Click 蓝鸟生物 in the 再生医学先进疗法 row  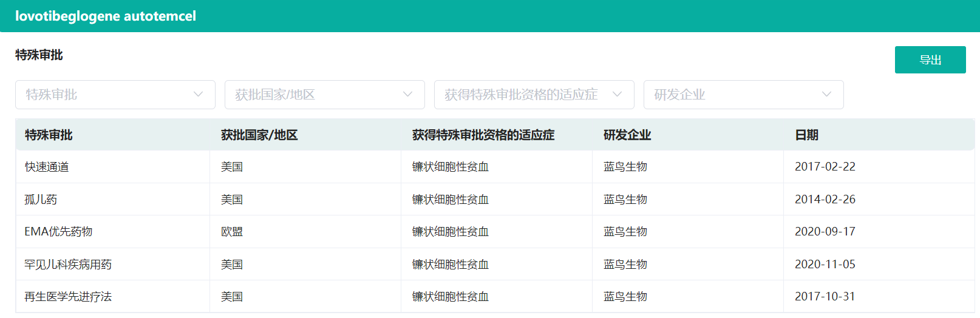(625, 296)
